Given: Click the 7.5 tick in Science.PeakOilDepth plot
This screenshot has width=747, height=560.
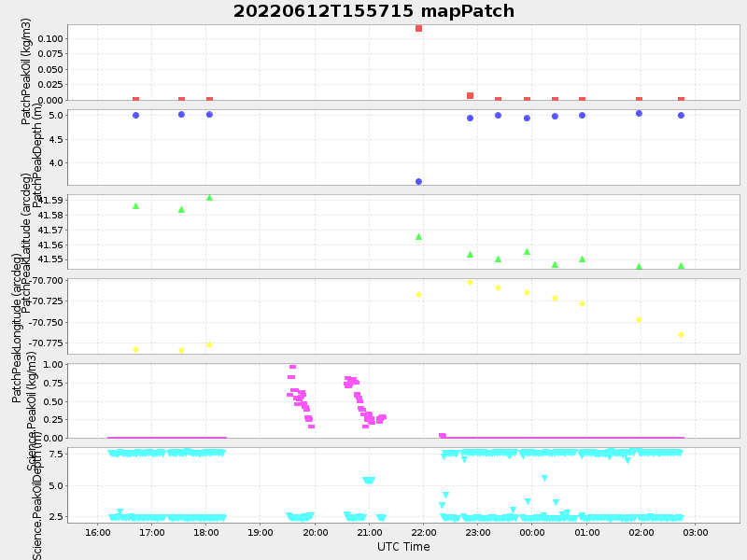Looking at the screenshot, I should coord(56,454).
